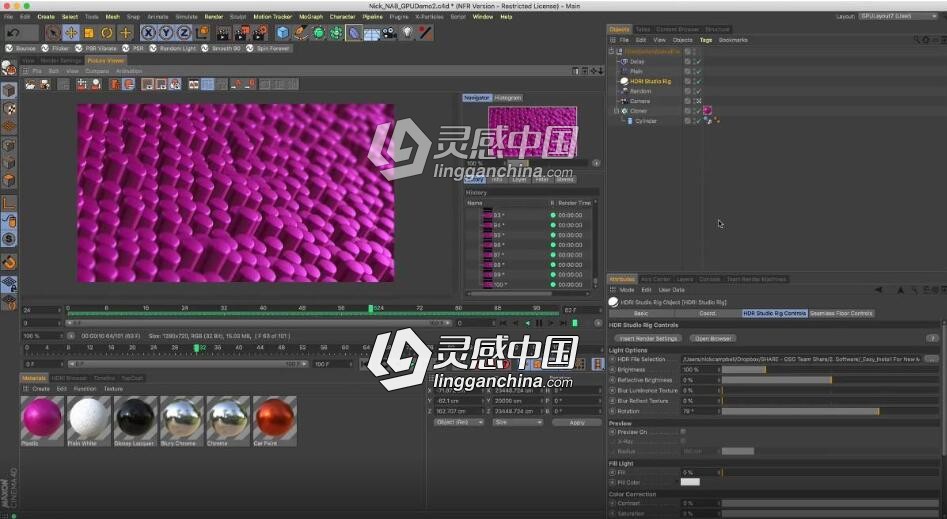Screen dimensions: 947x519
Task: Open the MoGraph menu
Action: click(x=311, y=17)
